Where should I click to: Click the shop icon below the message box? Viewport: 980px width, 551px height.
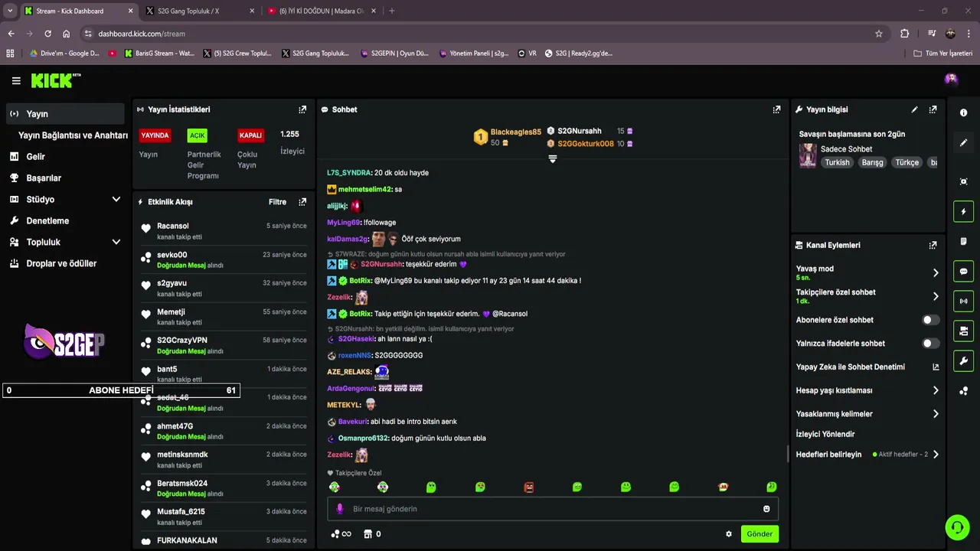(367, 534)
